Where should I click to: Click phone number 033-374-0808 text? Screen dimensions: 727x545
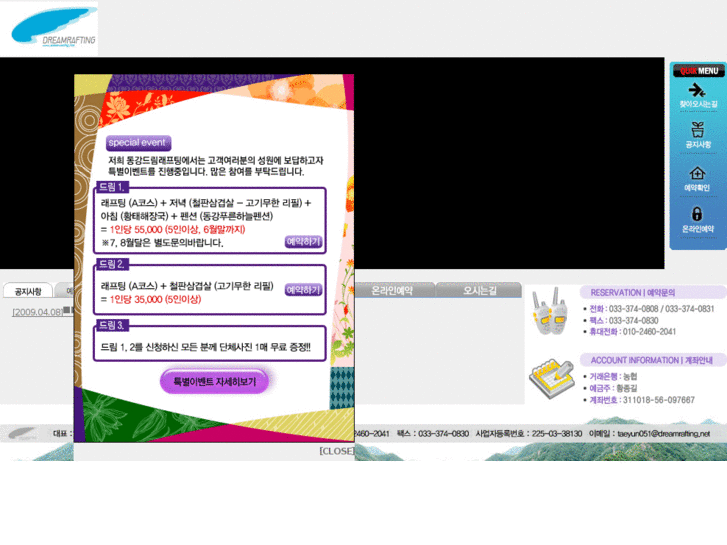(x=633, y=309)
